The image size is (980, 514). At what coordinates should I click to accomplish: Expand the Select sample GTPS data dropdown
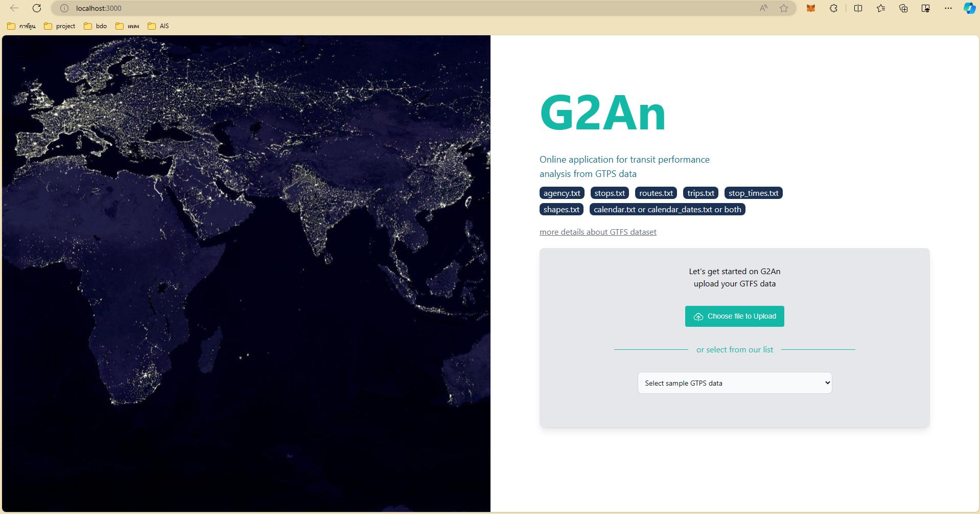(735, 383)
